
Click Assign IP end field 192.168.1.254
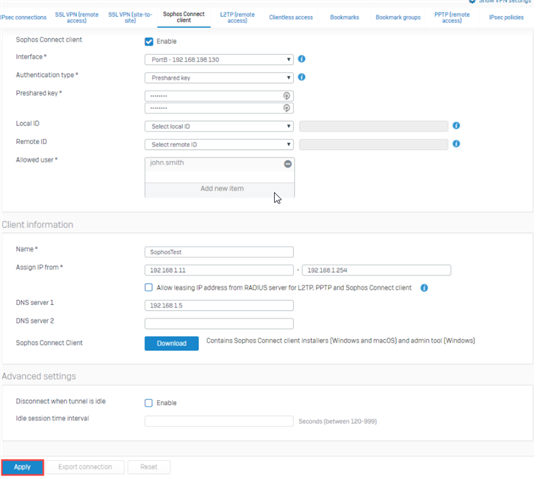(377, 270)
